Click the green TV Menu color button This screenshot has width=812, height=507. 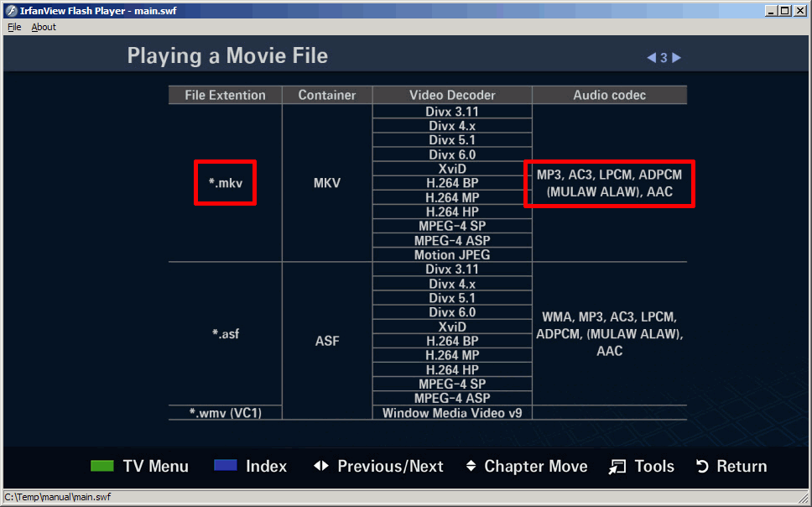102,466
